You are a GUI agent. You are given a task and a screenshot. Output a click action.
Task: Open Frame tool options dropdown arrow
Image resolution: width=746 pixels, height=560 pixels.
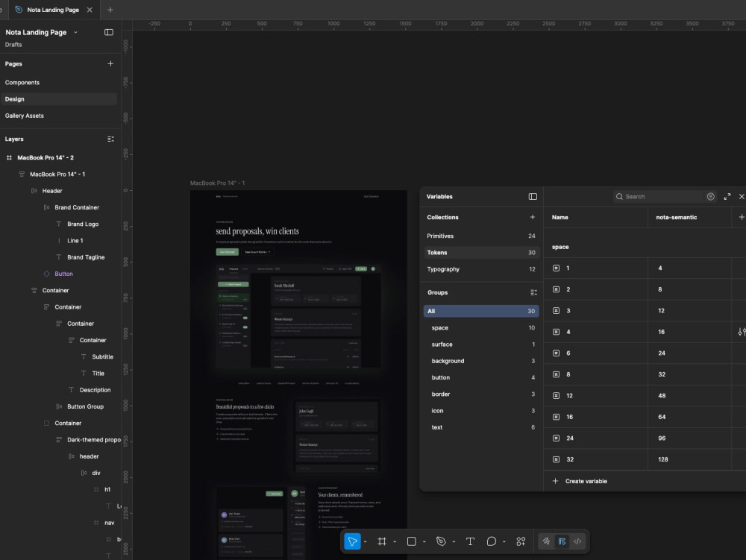click(395, 541)
